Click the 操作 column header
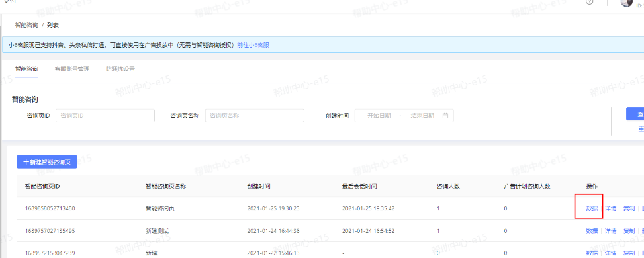This screenshot has height=258, width=644. point(592,186)
